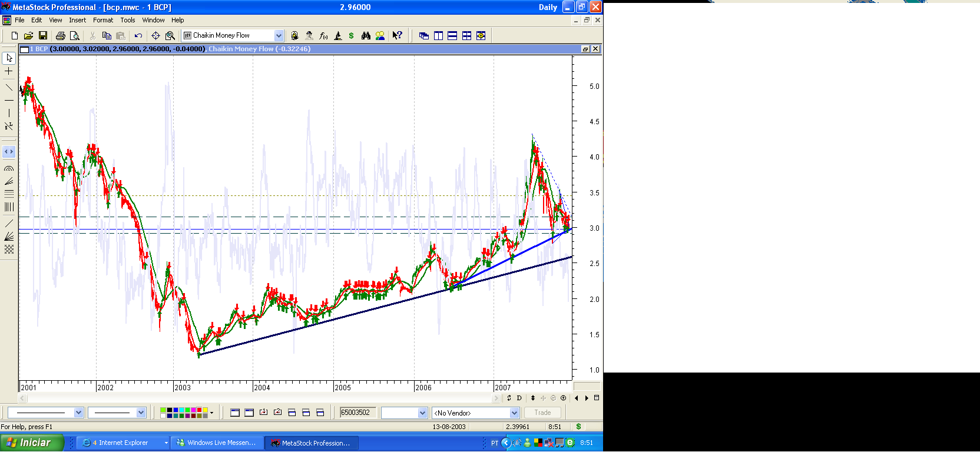
Task: Open the Chaikin Money Flow indicator dropdown
Action: pyautogui.click(x=279, y=36)
